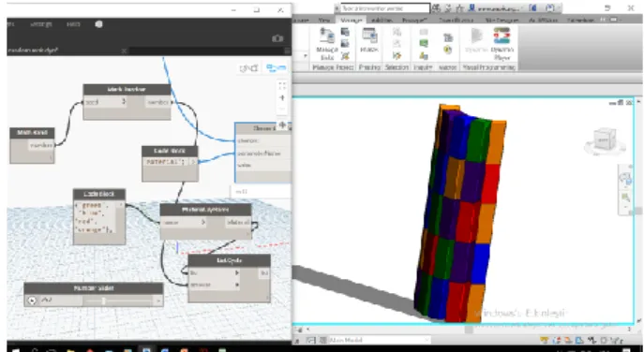Click Dynamo zoom-in plus icon
This screenshot has width=644, height=352.
(282, 97)
